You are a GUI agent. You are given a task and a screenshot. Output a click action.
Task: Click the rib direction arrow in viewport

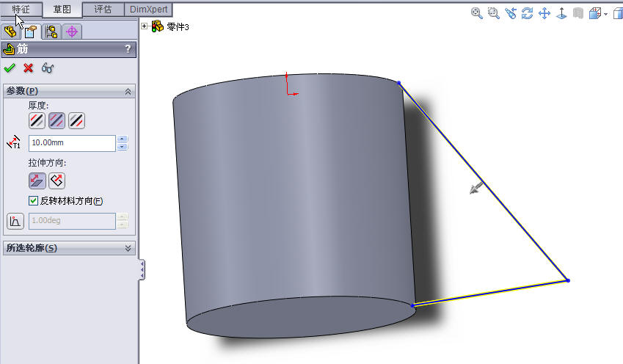tap(476, 188)
